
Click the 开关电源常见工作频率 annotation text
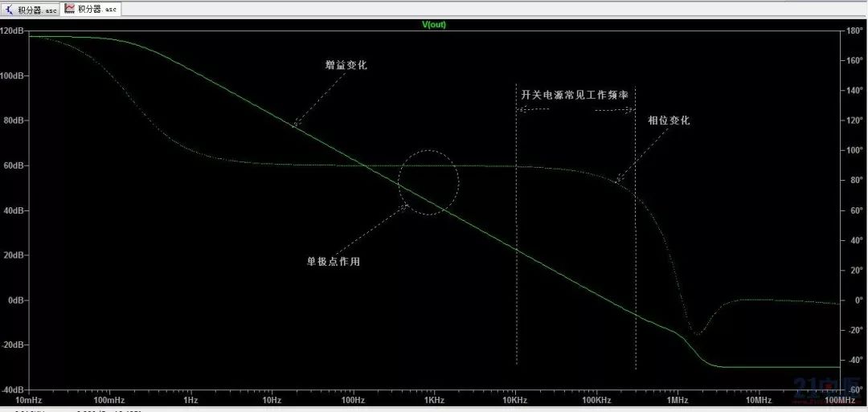click(575, 95)
